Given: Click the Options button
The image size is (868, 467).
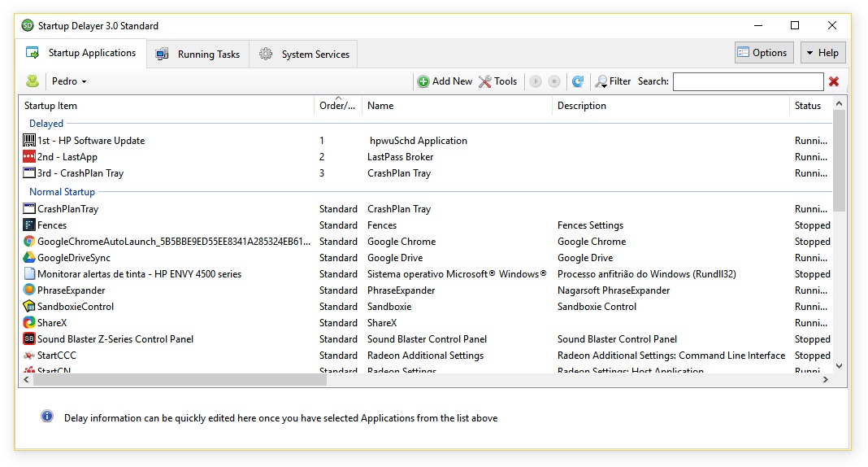Looking at the screenshot, I should pyautogui.click(x=765, y=53).
